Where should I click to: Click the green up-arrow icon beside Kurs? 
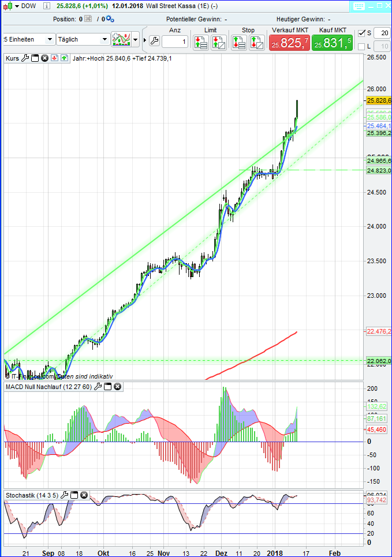point(64,58)
